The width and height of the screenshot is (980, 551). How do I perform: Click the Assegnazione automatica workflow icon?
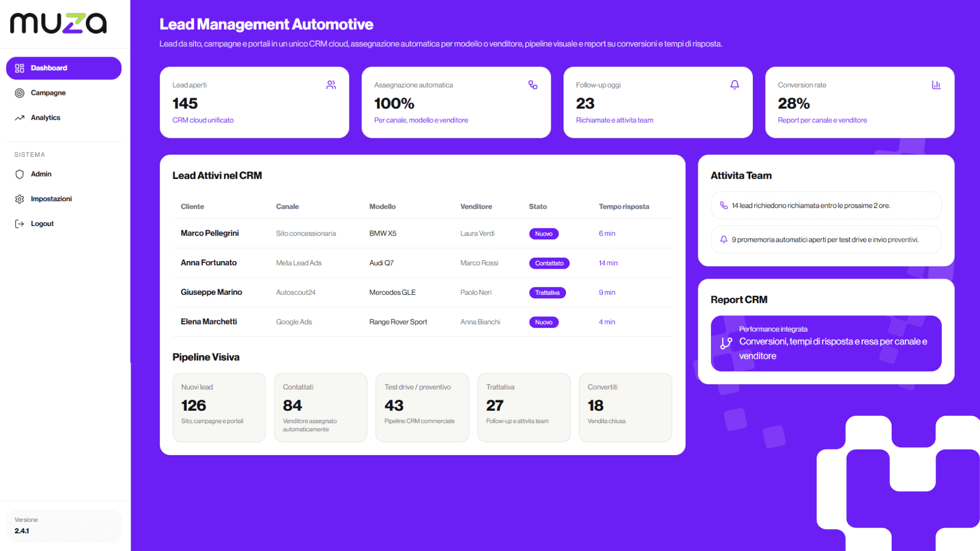point(533,85)
